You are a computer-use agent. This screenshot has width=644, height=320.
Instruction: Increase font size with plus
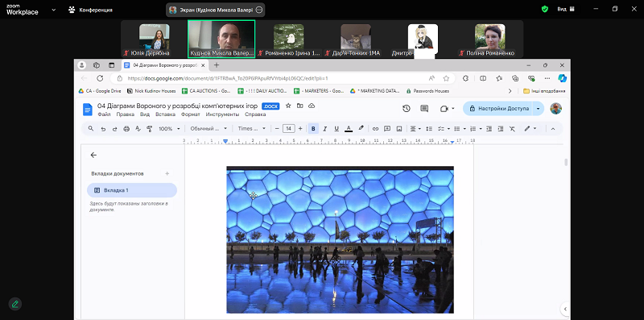tap(300, 129)
